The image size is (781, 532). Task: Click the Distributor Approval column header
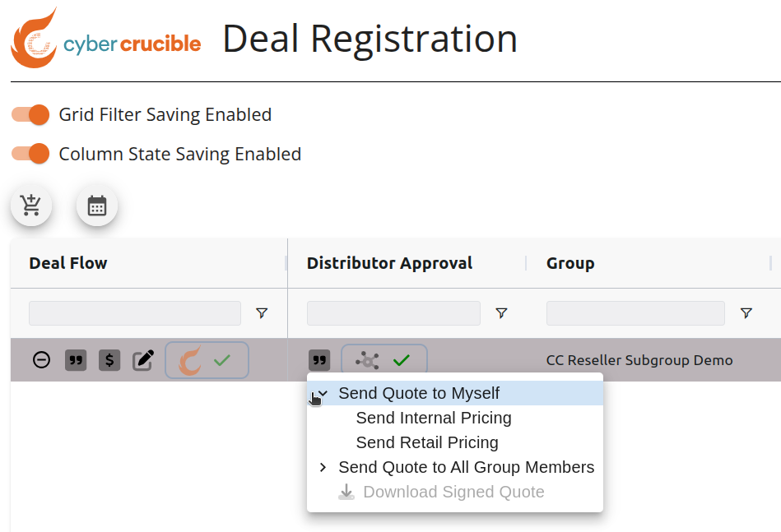click(389, 263)
